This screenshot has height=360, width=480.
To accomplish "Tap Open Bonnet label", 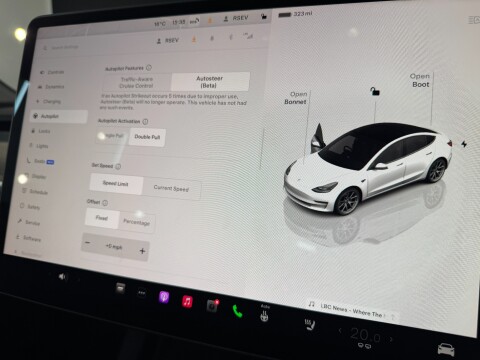I will [296, 98].
